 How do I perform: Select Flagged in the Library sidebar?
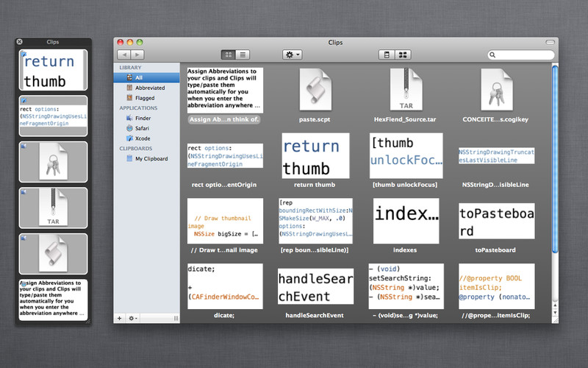click(146, 98)
